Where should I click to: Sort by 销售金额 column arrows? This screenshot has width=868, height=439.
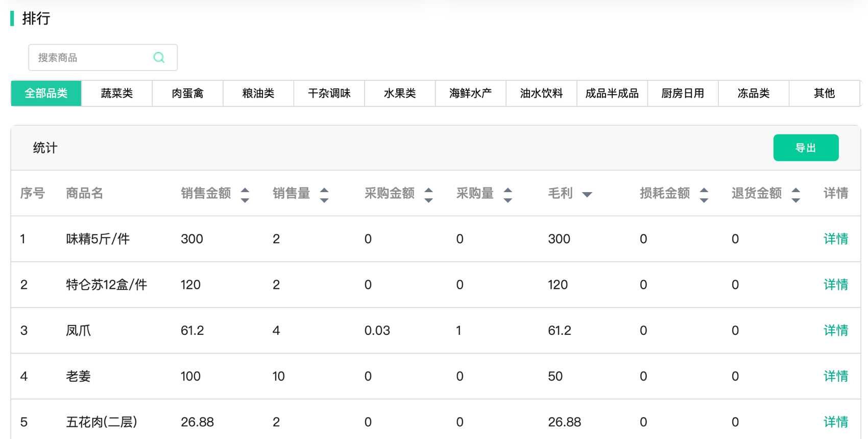pos(245,195)
